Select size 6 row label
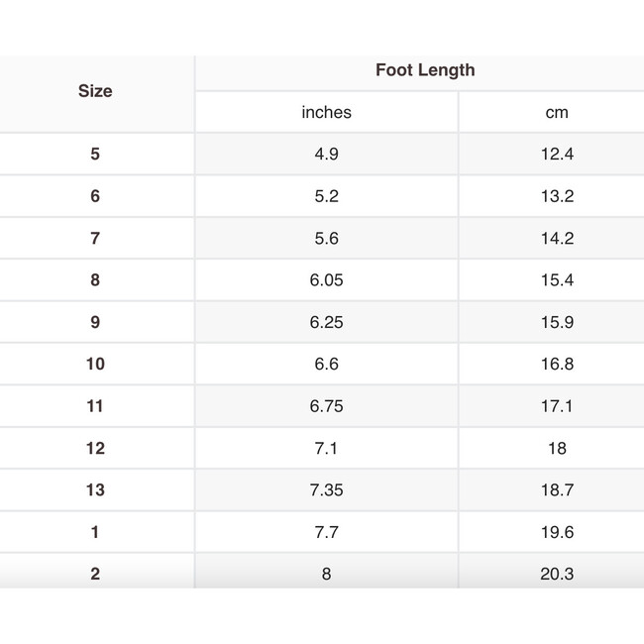This screenshot has width=644, height=644. tap(95, 196)
